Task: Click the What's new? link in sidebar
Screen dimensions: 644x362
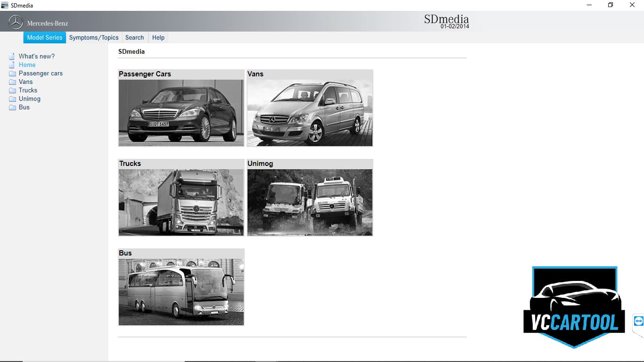Action: coord(37,56)
